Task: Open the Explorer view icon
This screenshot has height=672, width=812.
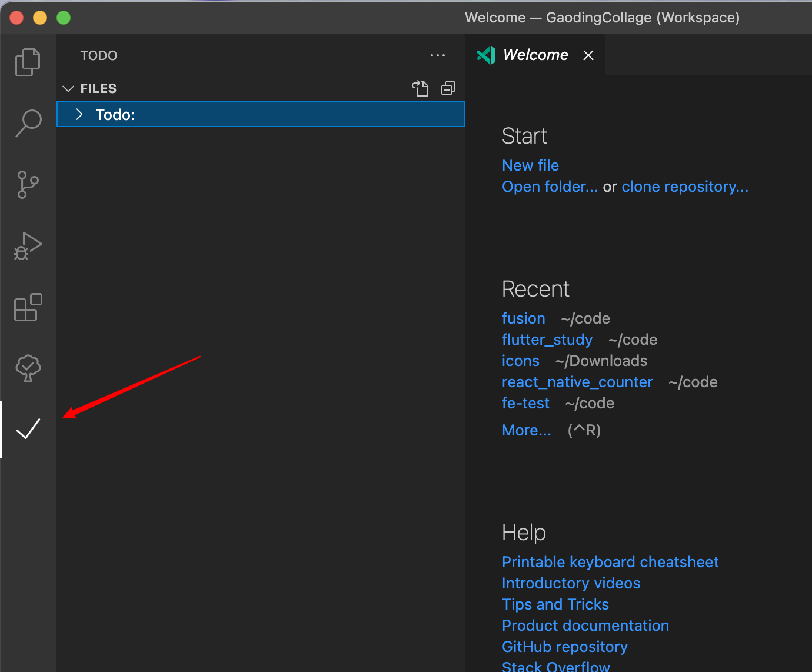Action: [x=27, y=62]
